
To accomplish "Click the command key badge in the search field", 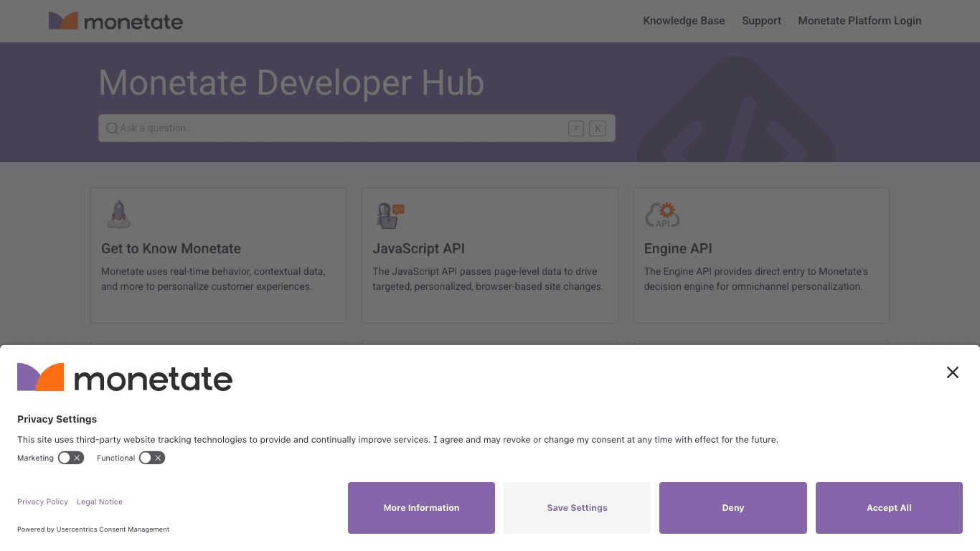I will click(x=576, y=128).
